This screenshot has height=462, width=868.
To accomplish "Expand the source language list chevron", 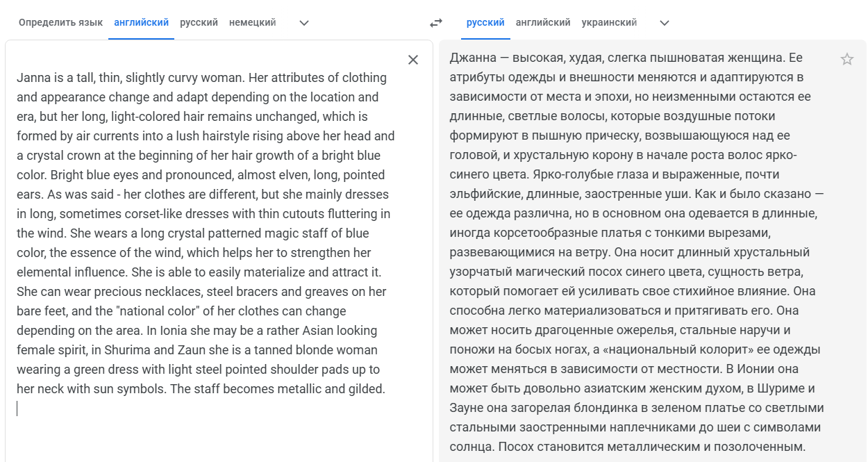I will (x=303, y=23).
